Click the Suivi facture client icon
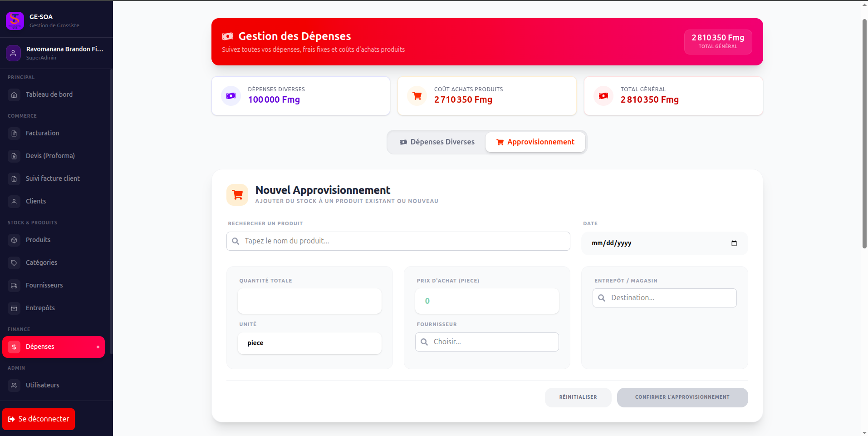Image resolution: width=868 pixels, height=436 pixels. [14, 179]
